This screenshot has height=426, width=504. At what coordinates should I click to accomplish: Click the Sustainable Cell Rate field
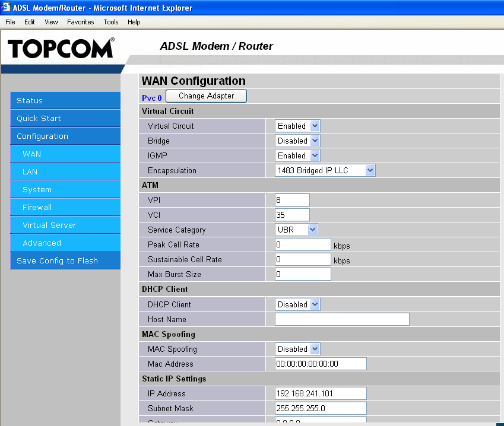point(303,259)
